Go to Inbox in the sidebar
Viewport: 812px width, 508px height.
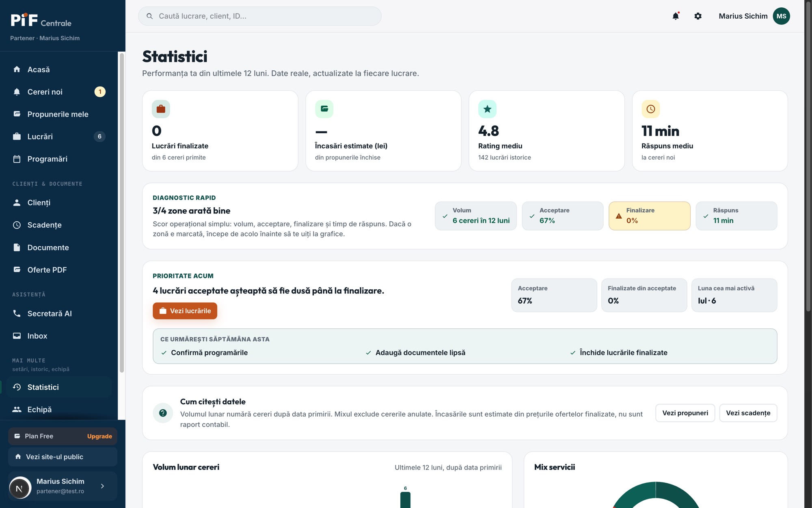tap(59, 336)
